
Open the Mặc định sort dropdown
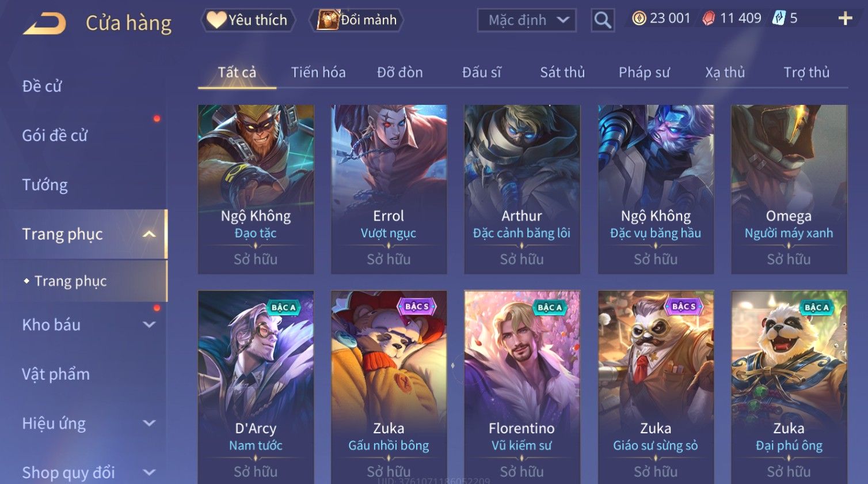(527, 21)
